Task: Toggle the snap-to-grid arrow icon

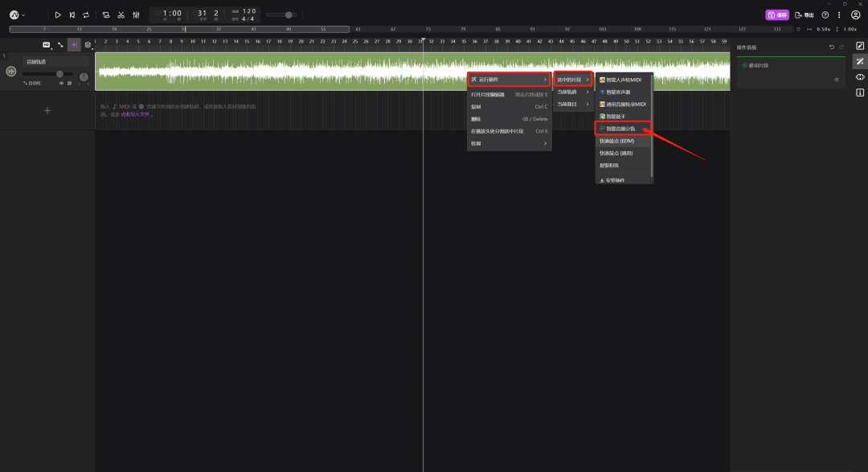Action: click(74, 45)
